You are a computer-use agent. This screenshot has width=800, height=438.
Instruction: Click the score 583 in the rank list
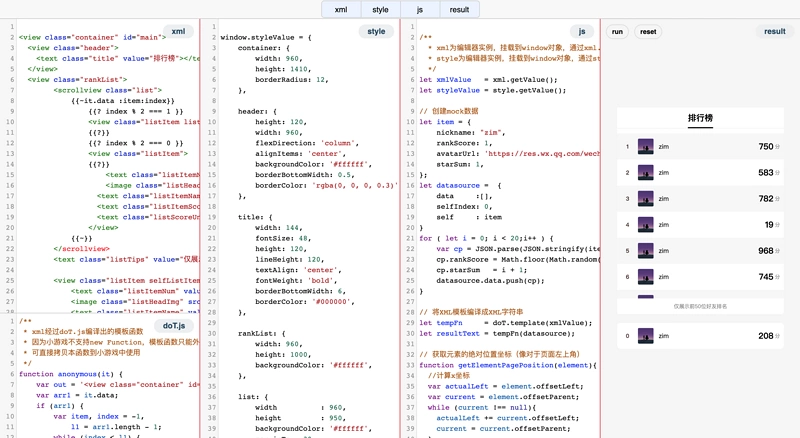click(766, 173)
